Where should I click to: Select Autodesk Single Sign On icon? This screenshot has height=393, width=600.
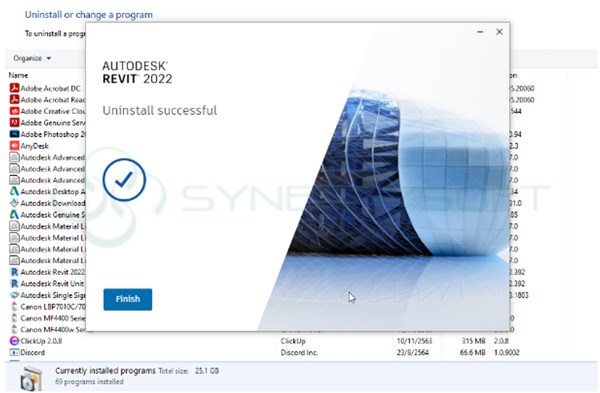click(14, 295)
